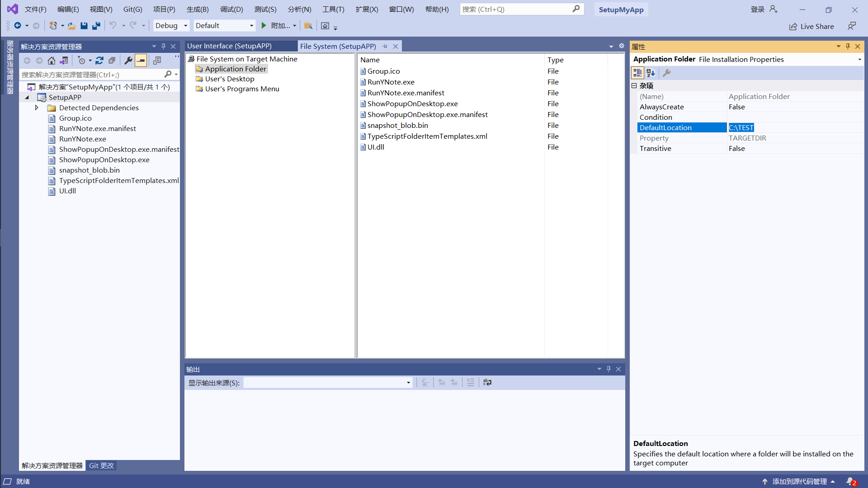Switch properties to Alphabetical sort view
868x488 pixels.
[x=651, y=73]
